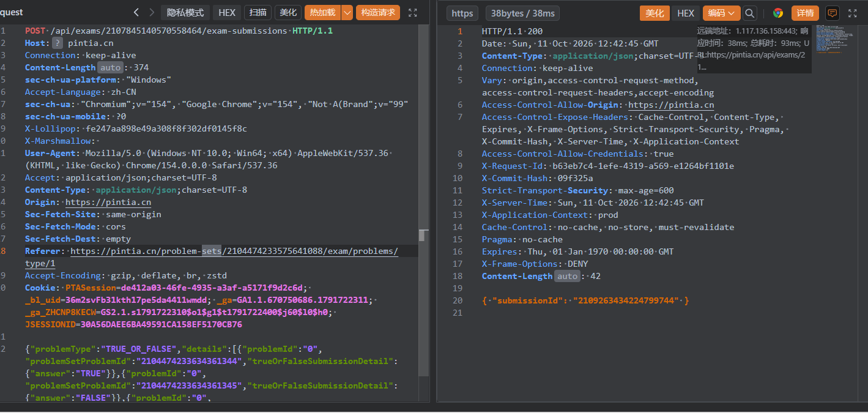Click the TRUE_OR_FALSE problemType value

coord(139,349)
